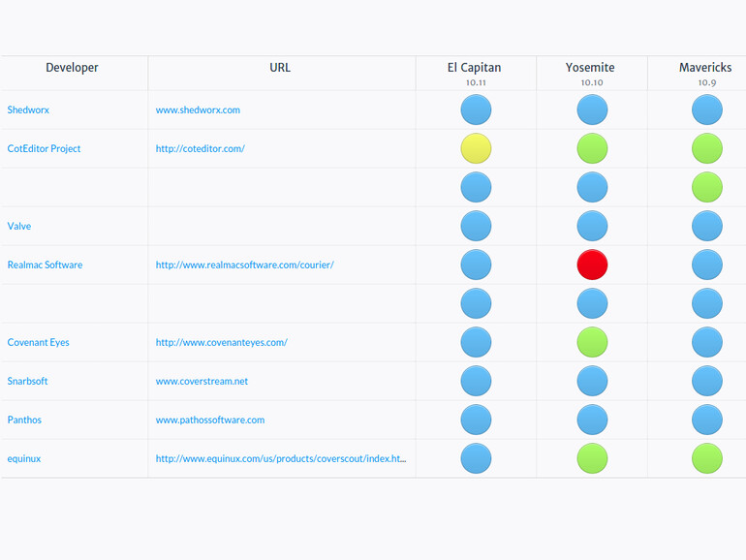
Task: Click CotEditor El Capitan yellow status dot
Action: tap(476, 148)
